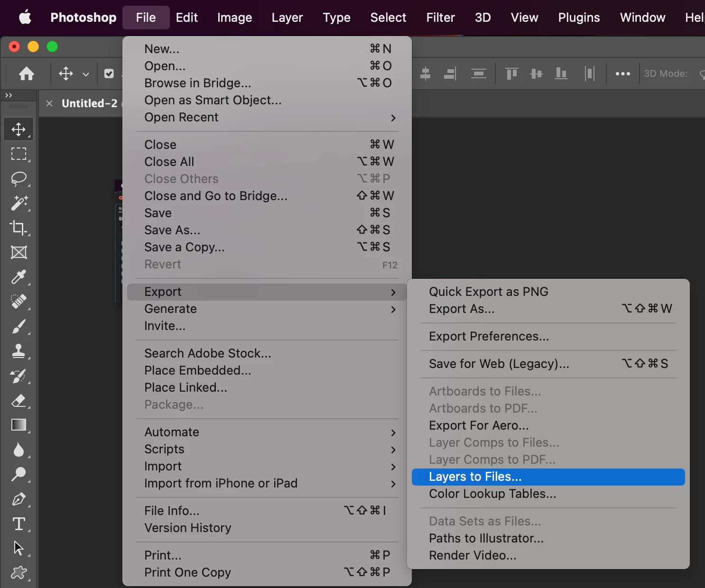Select the Lasso tool
Screen dimensions: 705x588
click(19, 179)
